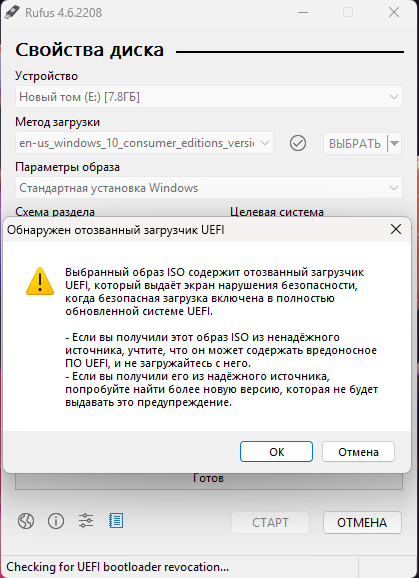The image size is (419, 578).
Task: Click the warning dialog message text
Action: (221, 338)
